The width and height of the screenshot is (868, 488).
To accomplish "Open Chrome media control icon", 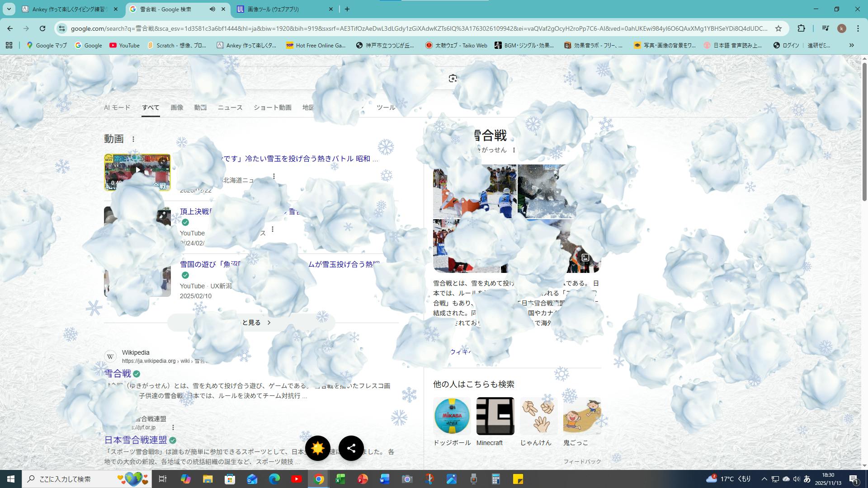I will coord(826,28).
